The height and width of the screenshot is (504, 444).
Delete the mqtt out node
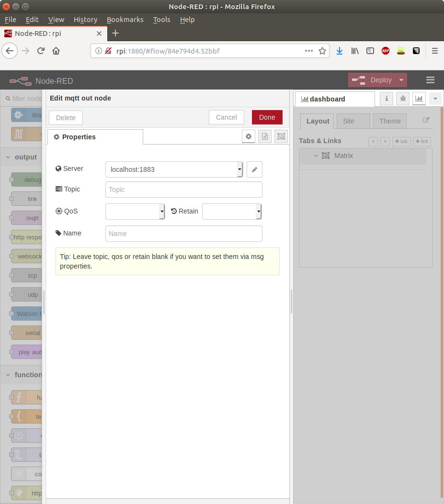66,118
